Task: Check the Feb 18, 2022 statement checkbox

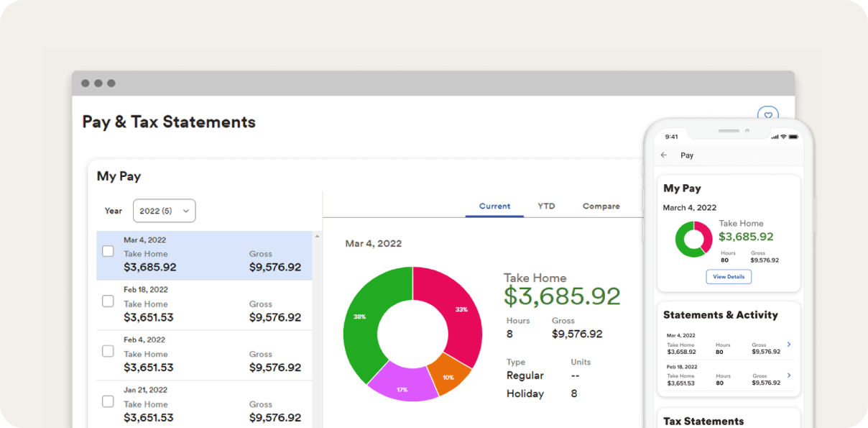Action: pyautogui.click(x=108, y=301)
